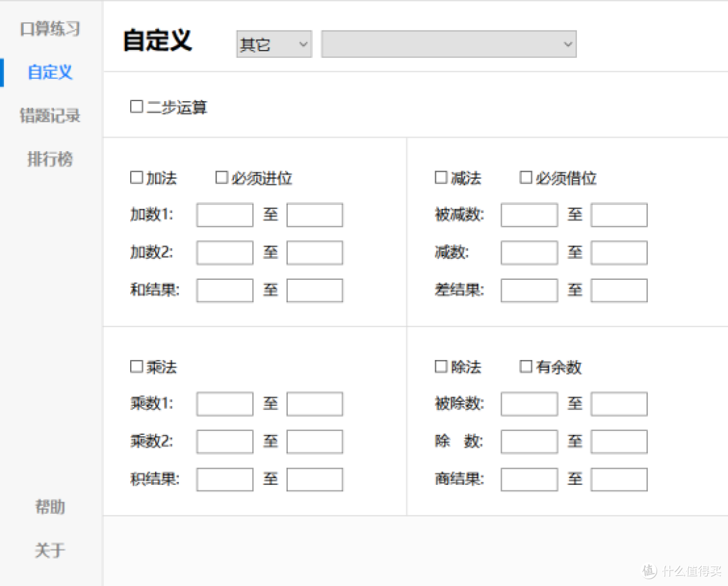The width and height of the screenshot is (728, 586).
Task: Tick the 减法 checkbox
Action: pos(441,177)
